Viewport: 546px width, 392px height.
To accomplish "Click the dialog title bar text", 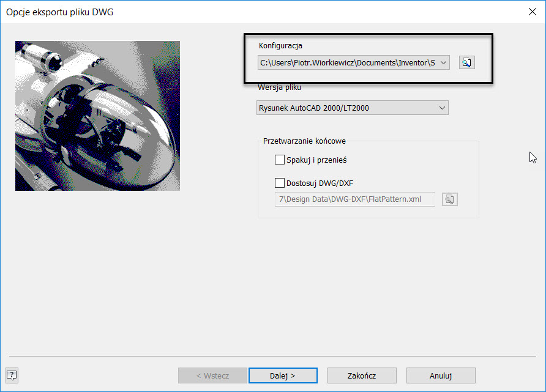I will point(60,12).
